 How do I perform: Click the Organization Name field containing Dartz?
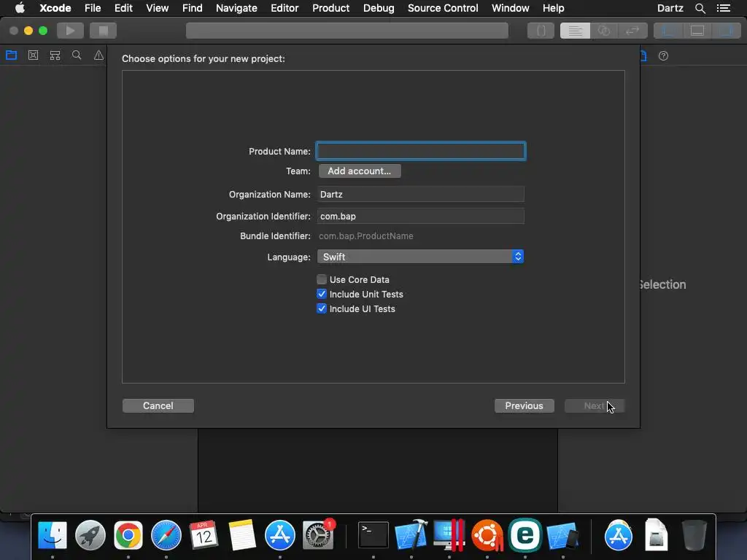coord(421,194)
